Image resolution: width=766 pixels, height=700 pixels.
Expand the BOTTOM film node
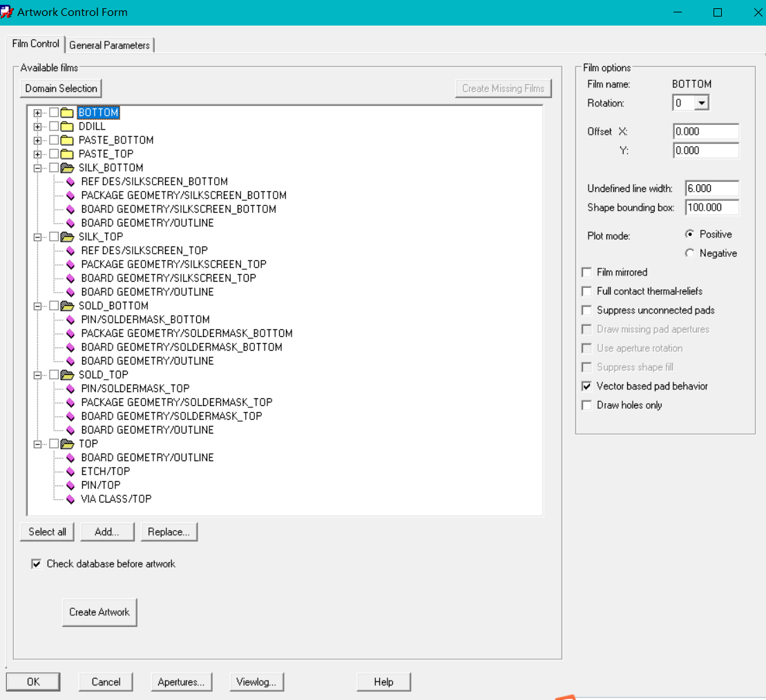(37, 113)
